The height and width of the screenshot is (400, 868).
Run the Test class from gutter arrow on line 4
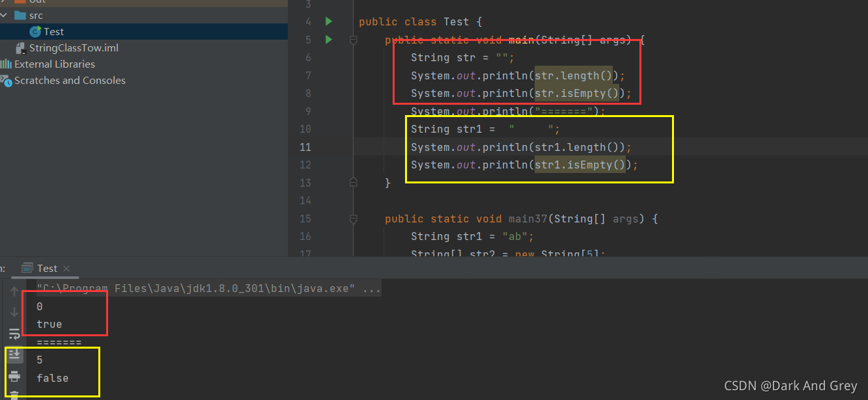[x=329, y=21]
